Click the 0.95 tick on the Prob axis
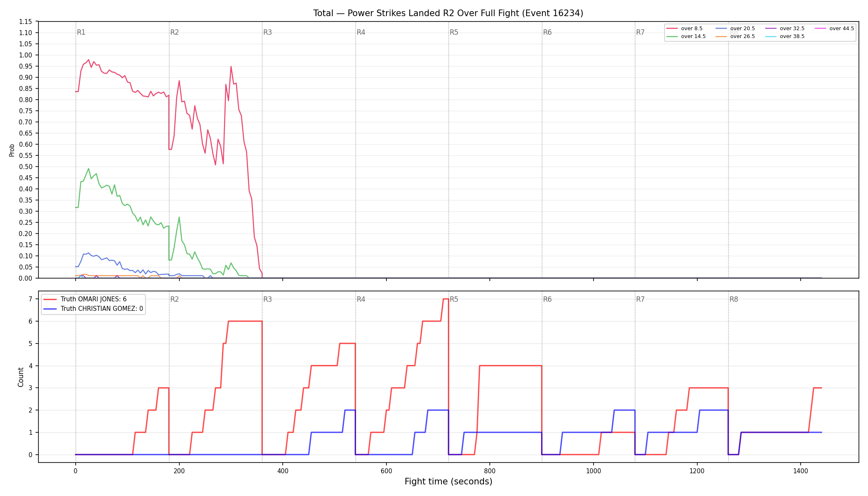The width and height of the screenshot is (868, 496). pyautogui.click(x=25, y=66)
